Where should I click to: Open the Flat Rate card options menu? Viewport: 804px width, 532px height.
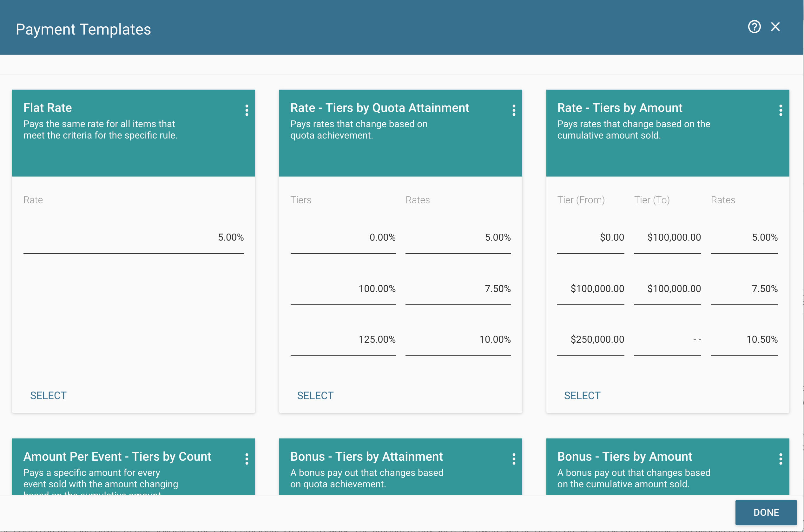(247, 110)
